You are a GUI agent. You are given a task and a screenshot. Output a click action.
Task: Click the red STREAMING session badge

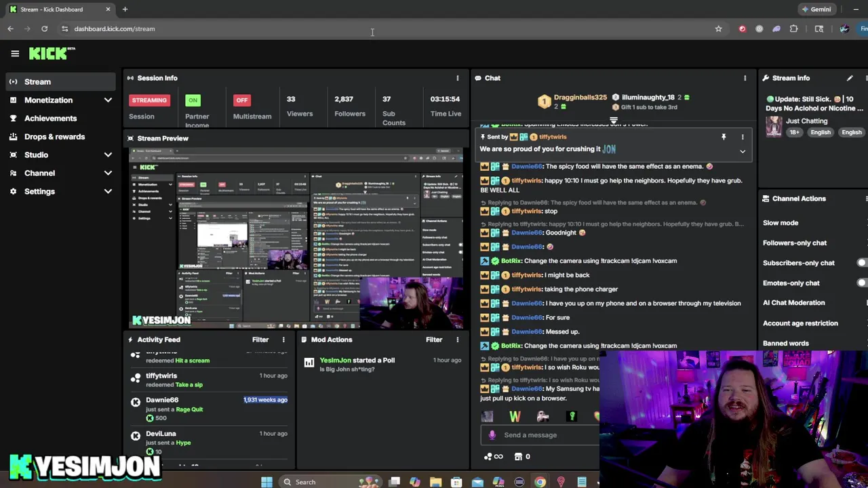pyautogui.click(x=149, y=100)
